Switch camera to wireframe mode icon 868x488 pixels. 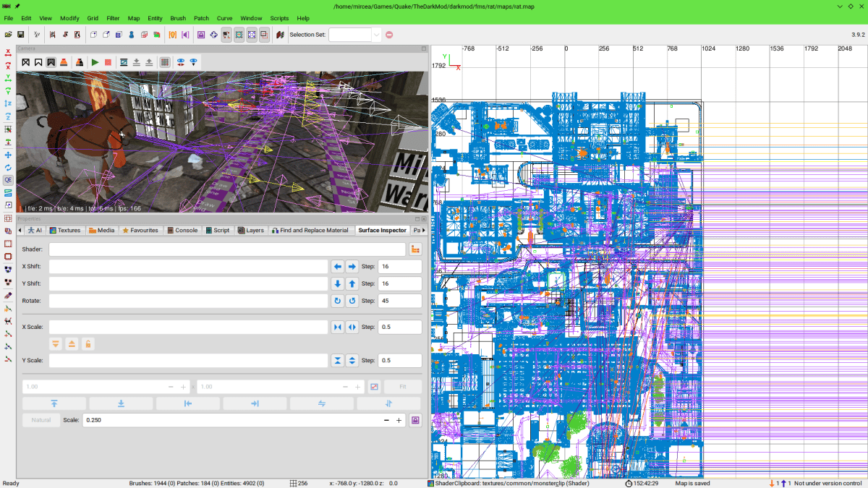[25, 63]
